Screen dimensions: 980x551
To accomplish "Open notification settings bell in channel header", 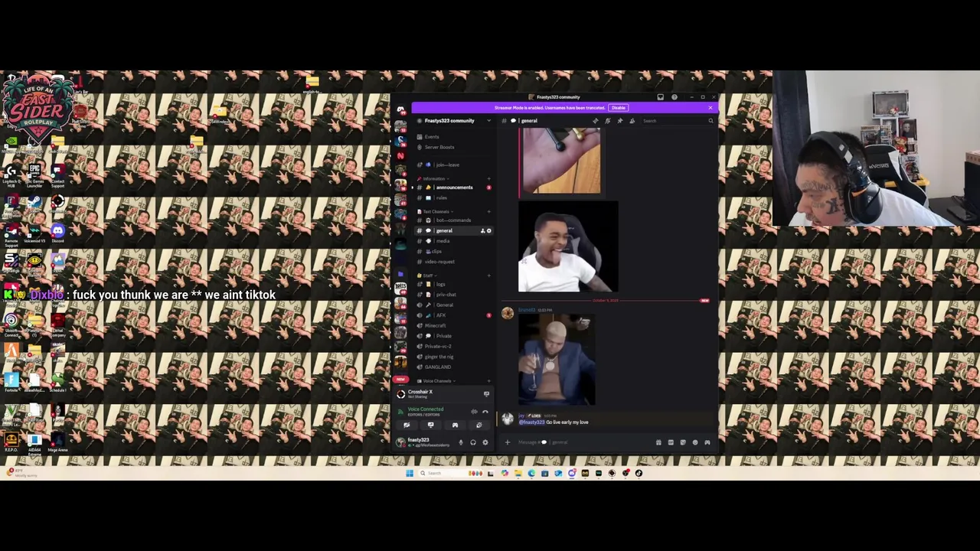I will (608, 121).
